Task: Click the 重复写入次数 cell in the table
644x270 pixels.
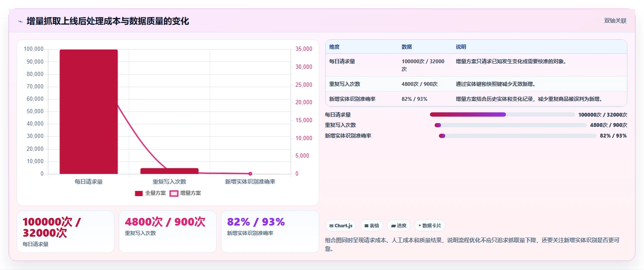Action: 344,84
